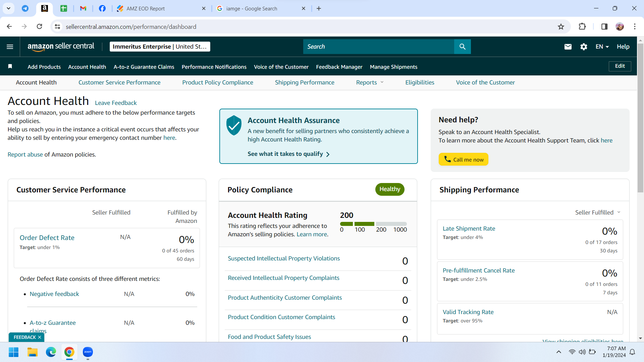Viewport: 644px width, 362px height.
Task: Open See what it takes to qualify
Action: (x=288, y=154)
